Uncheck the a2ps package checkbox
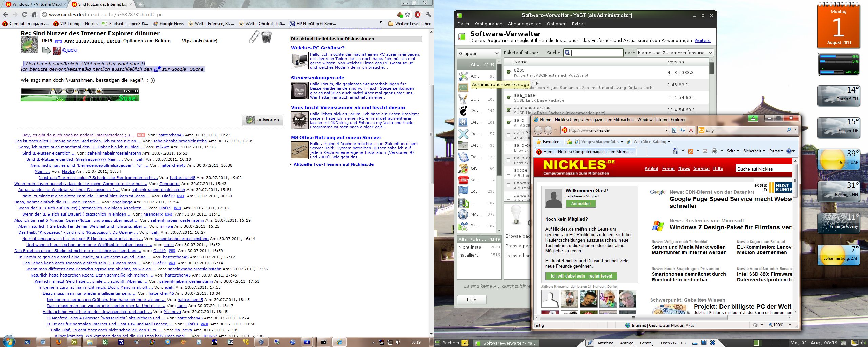This screenshot has height=347, width=868. click(x=509, y=72)
